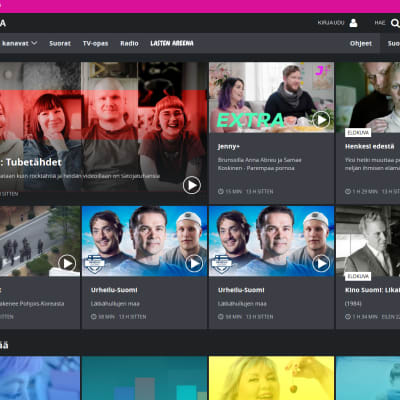Click Elokuva badge on Henkesi edestä
The width and height of the screenshot is (400, 400).
pyautogui.click(x=358, y=133)
